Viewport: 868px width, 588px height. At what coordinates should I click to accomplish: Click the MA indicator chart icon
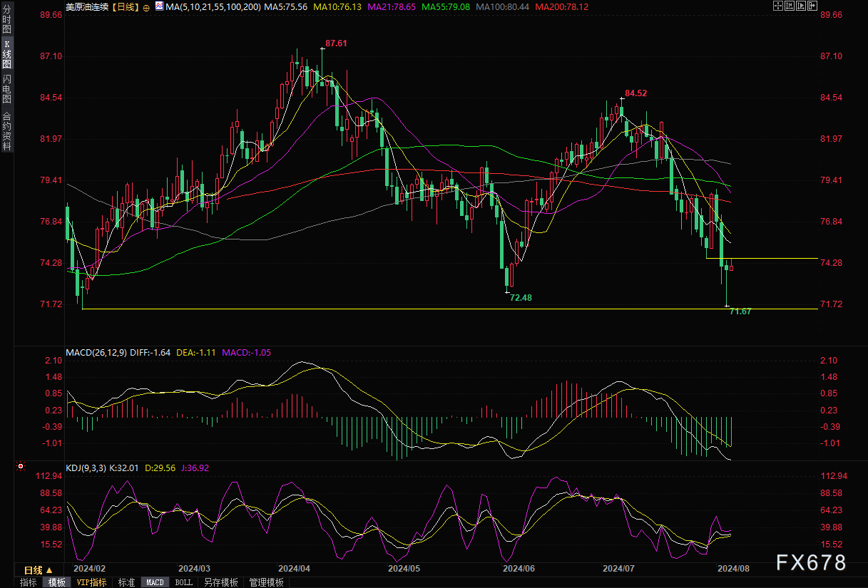pyautogui.click(x=159, y=7)
